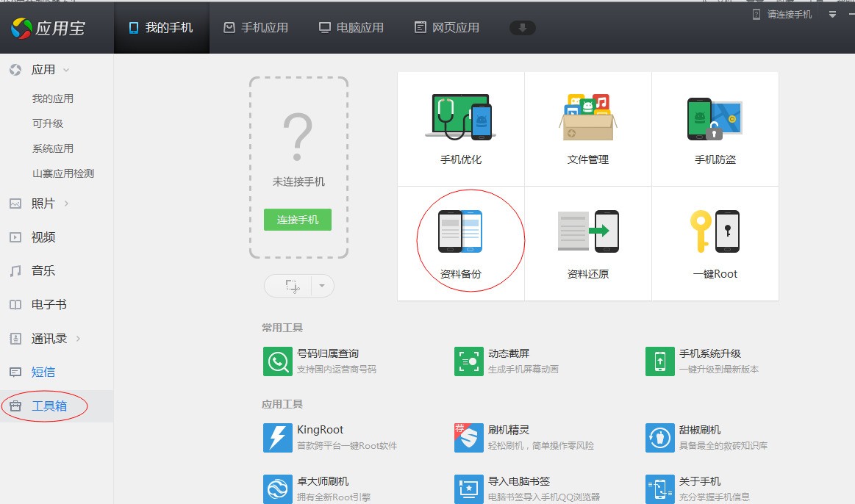The image size is (855, 504).
Task: Click the screenshot capture icon below phone
Action: 293,286
